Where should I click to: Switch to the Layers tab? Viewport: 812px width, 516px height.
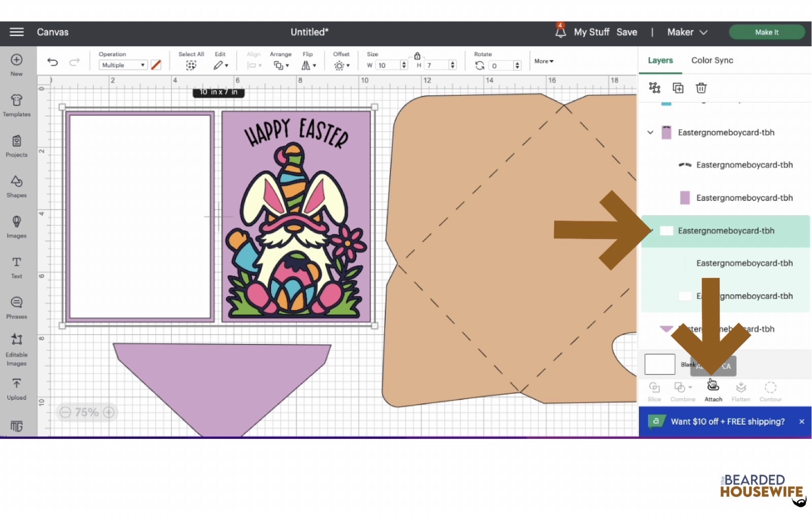click(660, 60)
